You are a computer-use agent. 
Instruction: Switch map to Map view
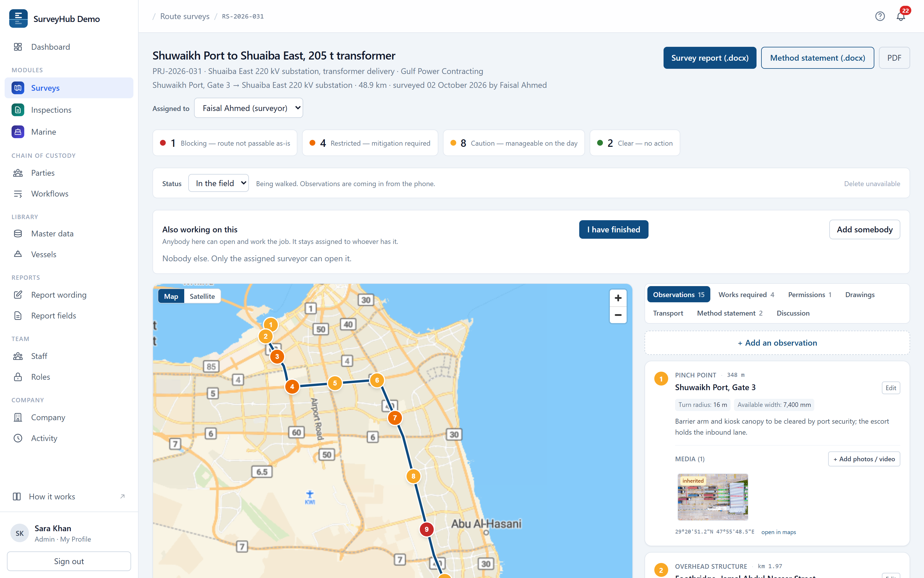(171, 296)
